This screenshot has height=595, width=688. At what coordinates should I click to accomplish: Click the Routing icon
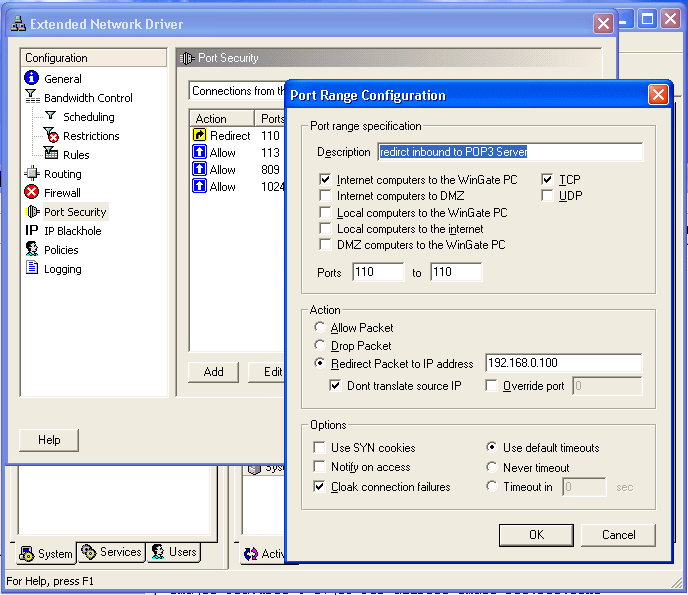(x=32, y=173)
